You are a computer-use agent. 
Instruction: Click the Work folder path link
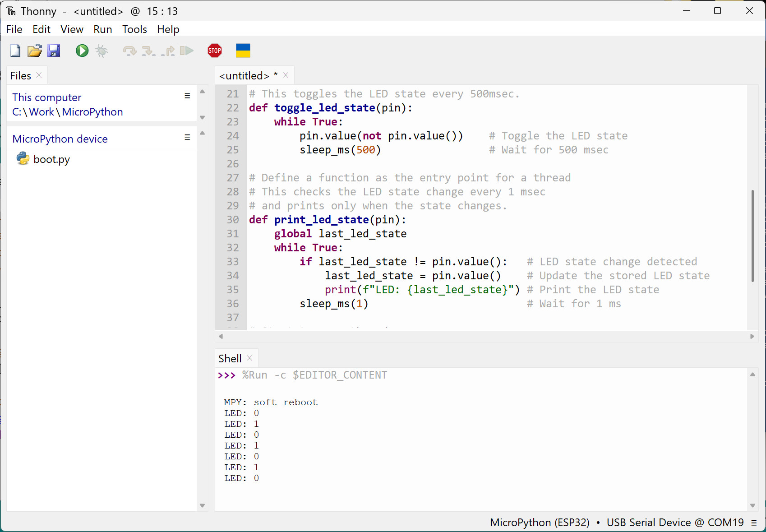click(x=42, y=112)
